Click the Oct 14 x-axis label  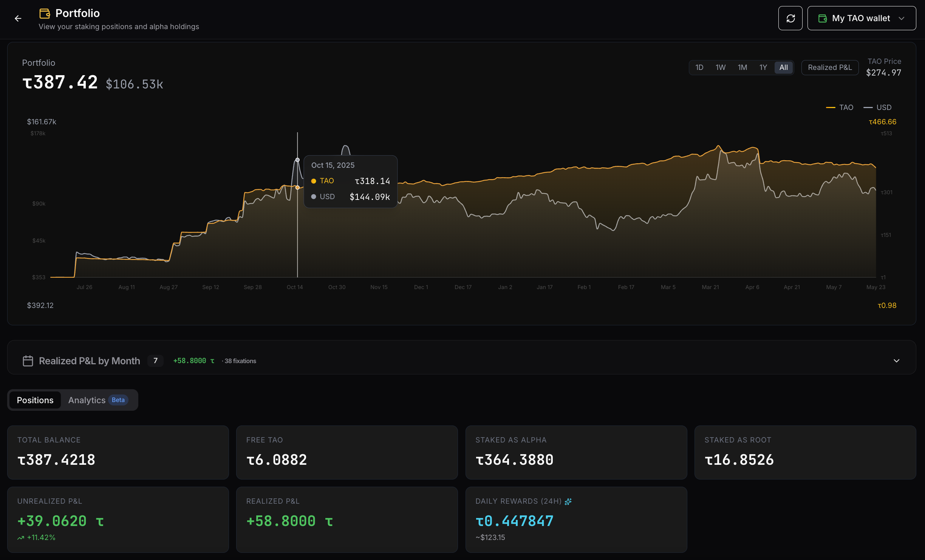(295, 287)
